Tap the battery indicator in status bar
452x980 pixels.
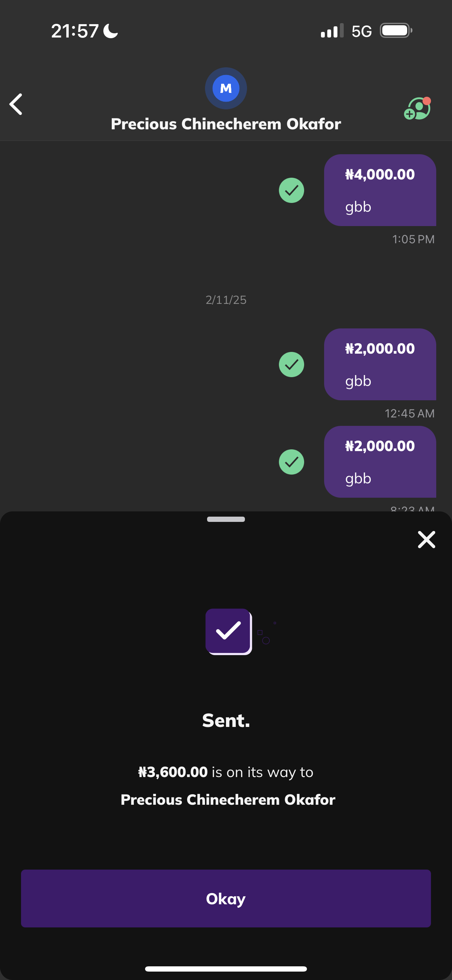coord(396,31)
